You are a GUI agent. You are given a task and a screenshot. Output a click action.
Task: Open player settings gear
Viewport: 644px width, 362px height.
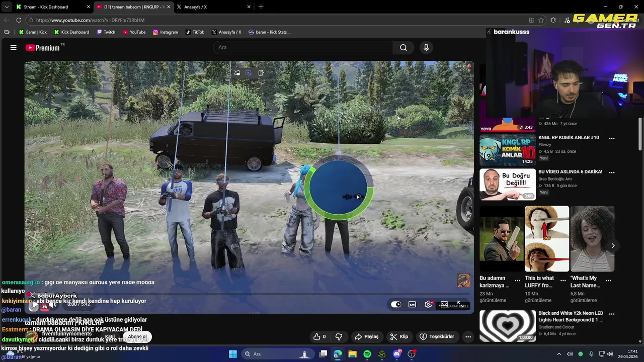click(x=428, y=304)
